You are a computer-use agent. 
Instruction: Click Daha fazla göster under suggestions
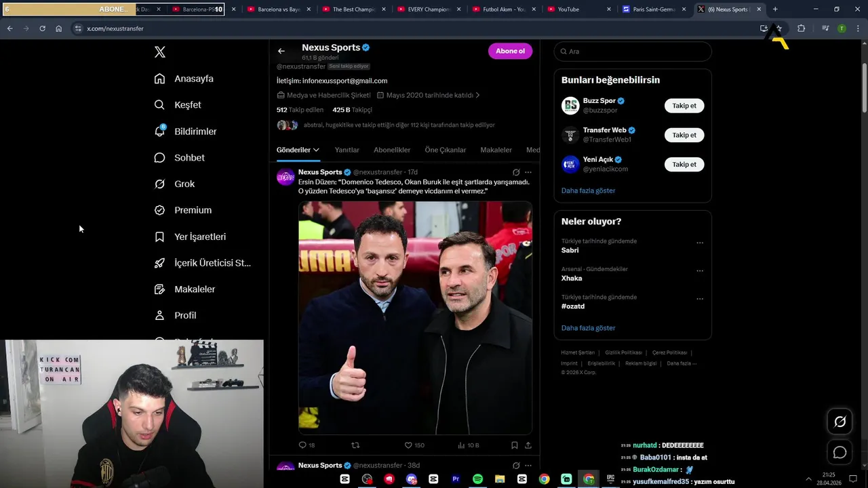tap(588, 190)
